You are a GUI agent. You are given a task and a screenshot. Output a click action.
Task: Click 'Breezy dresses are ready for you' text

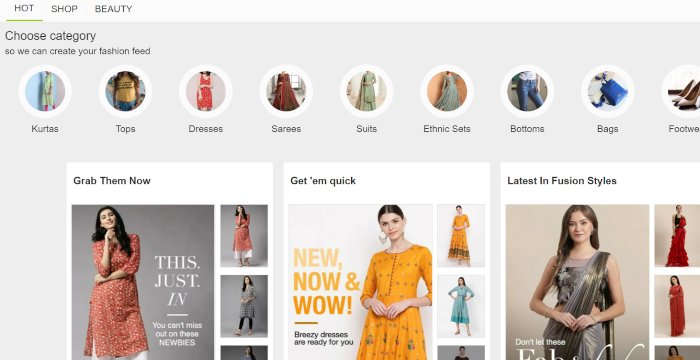(x=324, y=338)
